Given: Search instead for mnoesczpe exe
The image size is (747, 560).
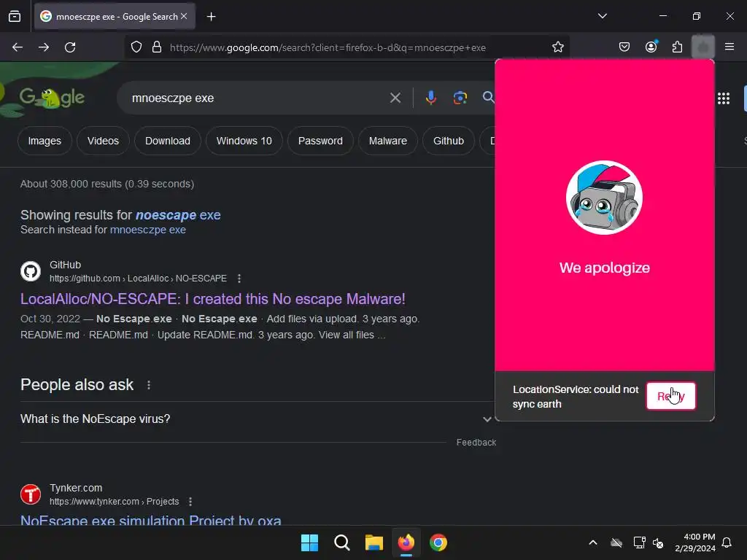Looking at the screenshot, I should tap(147, 230).
